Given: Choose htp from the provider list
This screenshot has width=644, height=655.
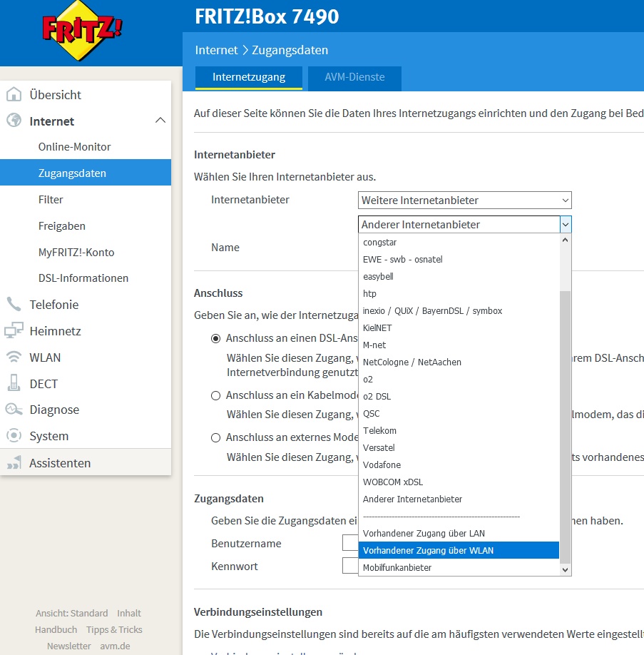Looking at the screenshot, I should coord(459,294).
